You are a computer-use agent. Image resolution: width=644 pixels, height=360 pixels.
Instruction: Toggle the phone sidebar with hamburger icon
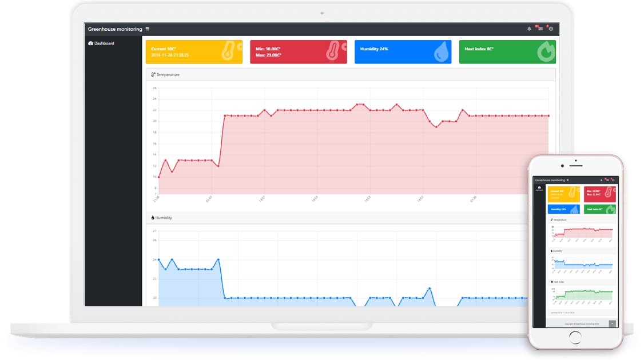coord(567,180)
